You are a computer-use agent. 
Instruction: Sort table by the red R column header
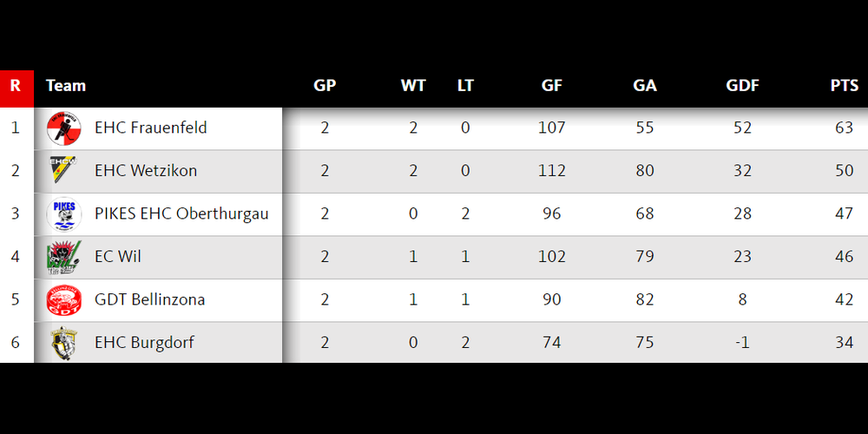[16, 86]
